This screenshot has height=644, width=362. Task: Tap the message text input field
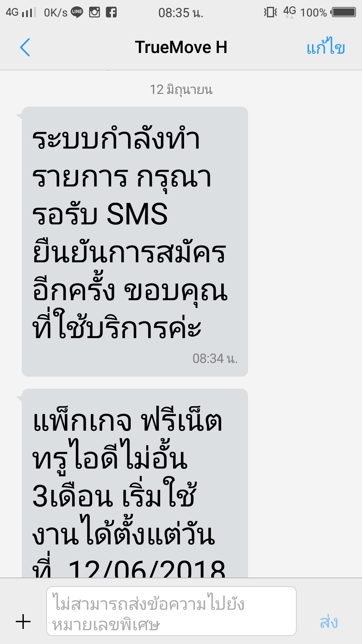click(171, 611)
